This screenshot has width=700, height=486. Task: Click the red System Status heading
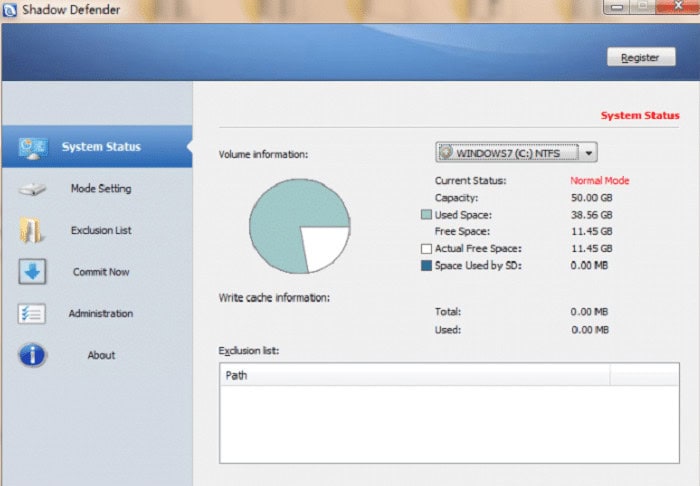(640, 116)
